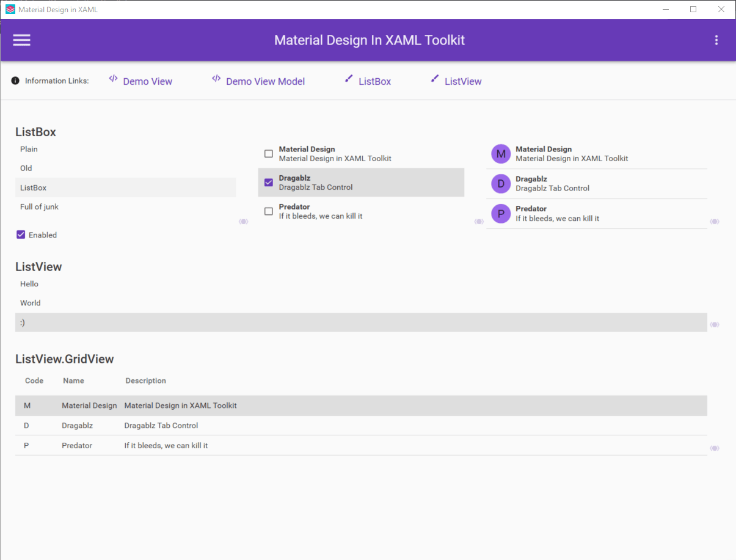Click the information icon next to Information Links

pos(15,81)
